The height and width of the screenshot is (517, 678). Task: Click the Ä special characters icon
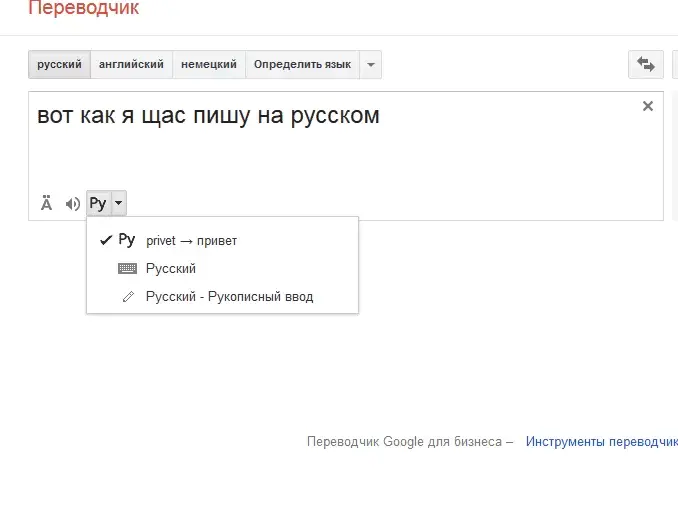[x=46, y=203]
